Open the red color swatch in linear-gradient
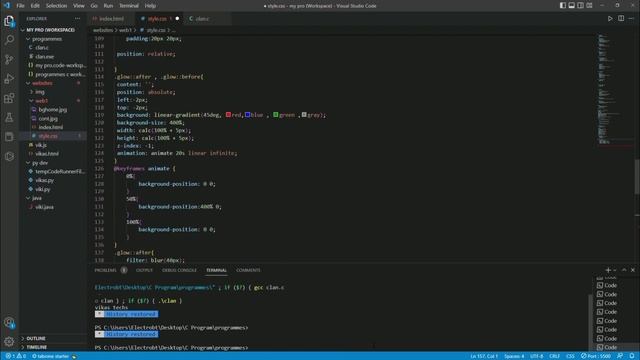 [228, 115]
